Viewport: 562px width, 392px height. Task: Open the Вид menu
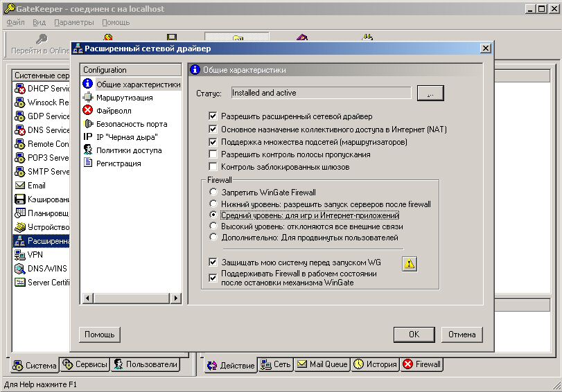pyautogui.click(x=39, y=22)
